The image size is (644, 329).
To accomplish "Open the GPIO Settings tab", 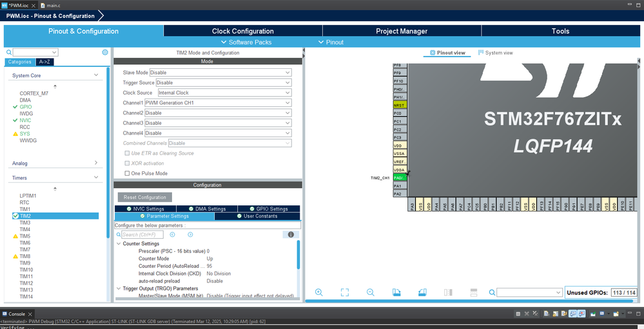I will point(269,209).
